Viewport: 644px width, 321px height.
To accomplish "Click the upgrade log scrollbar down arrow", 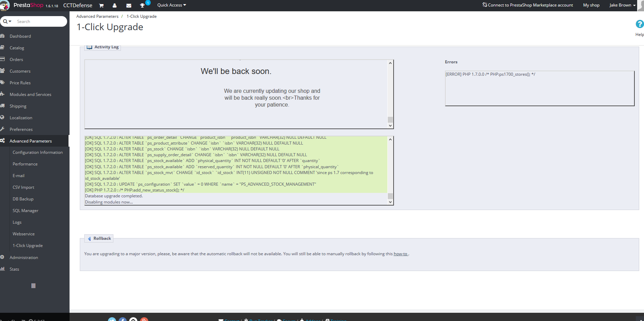I will (390, 202).
